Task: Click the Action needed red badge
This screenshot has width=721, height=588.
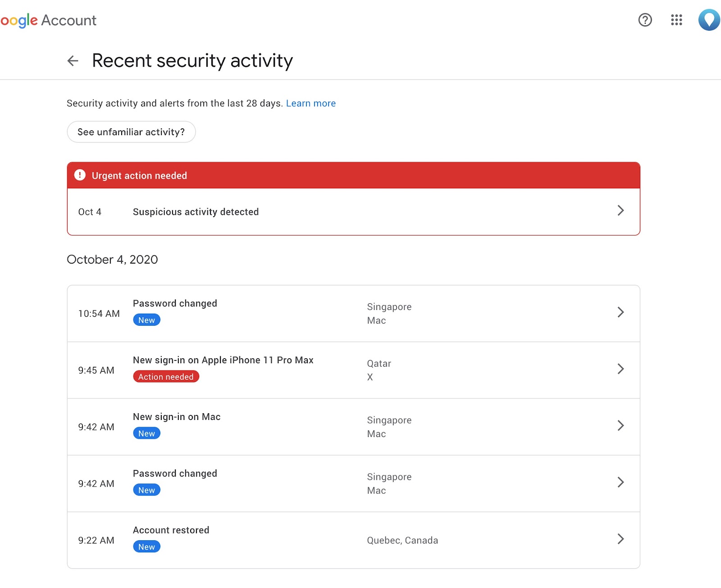Action: pos(166,377)
